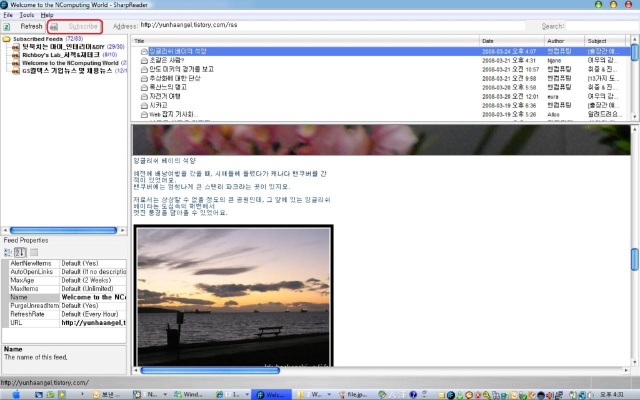The height and width of the screenshot is (400, 640).
Task: Open the File menu
Action: [x=8, y=15]
